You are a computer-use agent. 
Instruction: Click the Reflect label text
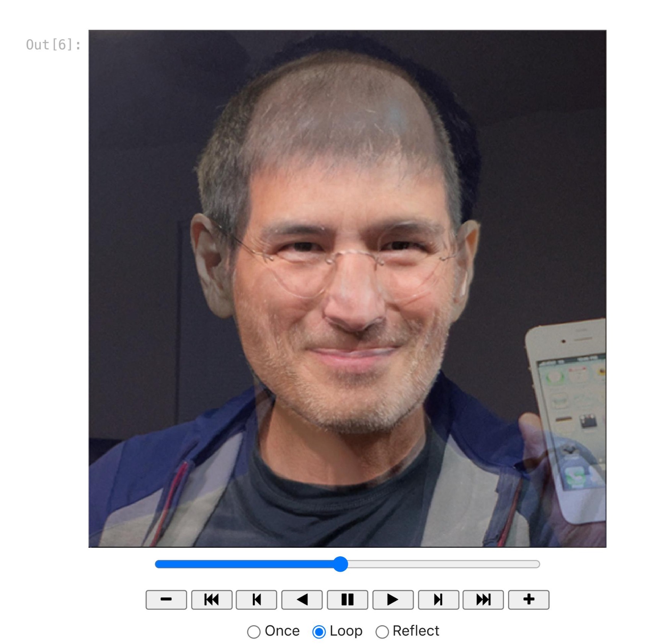(415, 631)
